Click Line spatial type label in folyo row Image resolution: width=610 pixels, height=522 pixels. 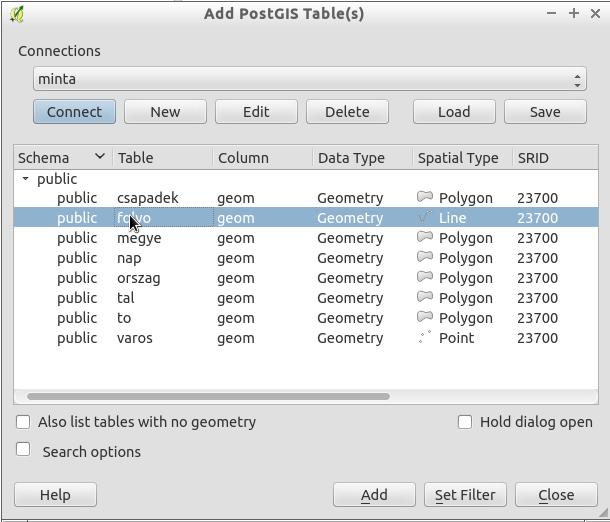452,218
